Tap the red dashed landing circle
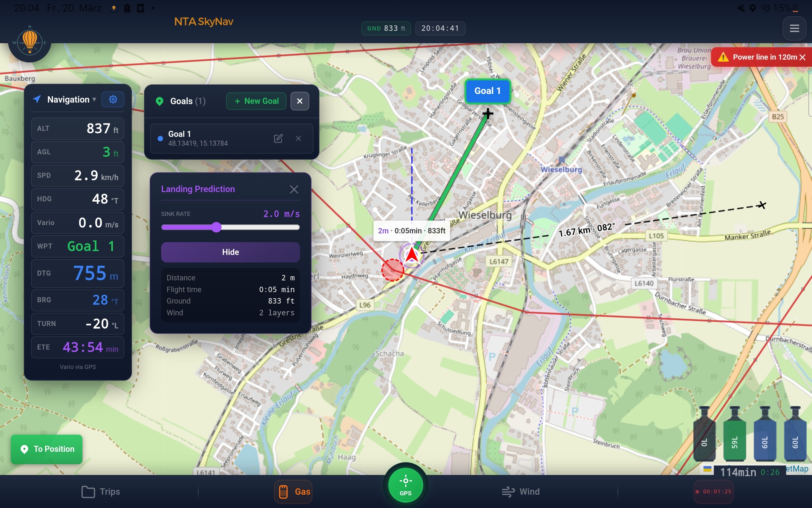This screenshot has height=508, width=812. click(393, 270)
